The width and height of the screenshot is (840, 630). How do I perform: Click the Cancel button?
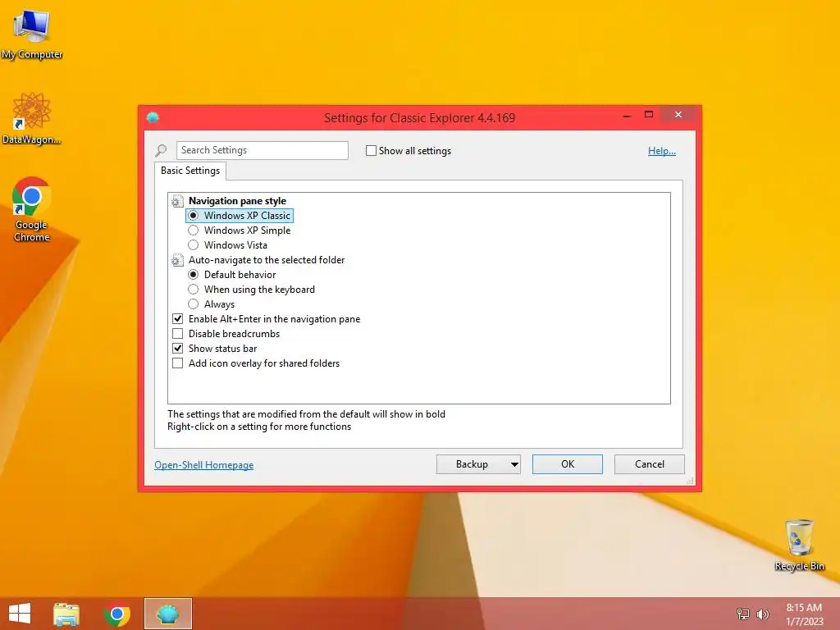point(650,464)
